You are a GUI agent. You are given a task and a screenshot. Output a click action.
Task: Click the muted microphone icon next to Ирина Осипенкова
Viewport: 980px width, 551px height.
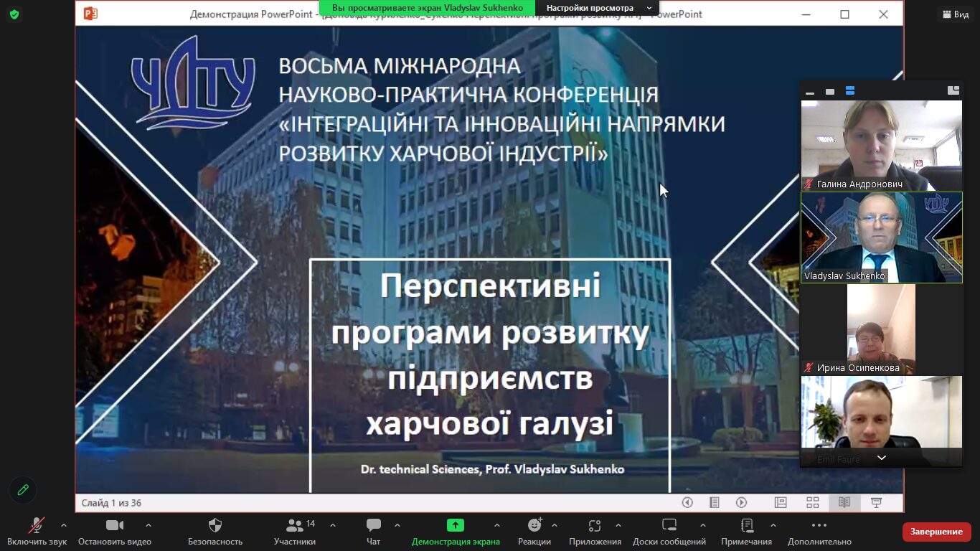pyautogui.click(x=809, y=368)
